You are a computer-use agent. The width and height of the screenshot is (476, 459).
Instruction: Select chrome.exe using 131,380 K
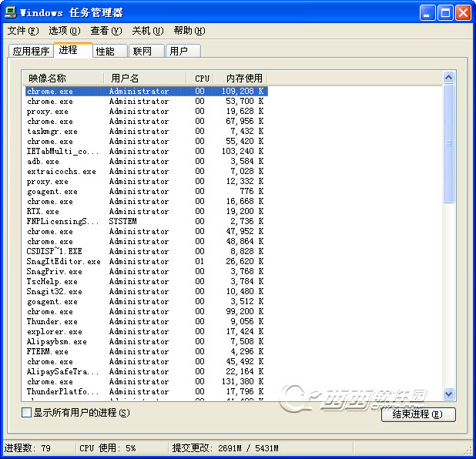tap(146, 381)
